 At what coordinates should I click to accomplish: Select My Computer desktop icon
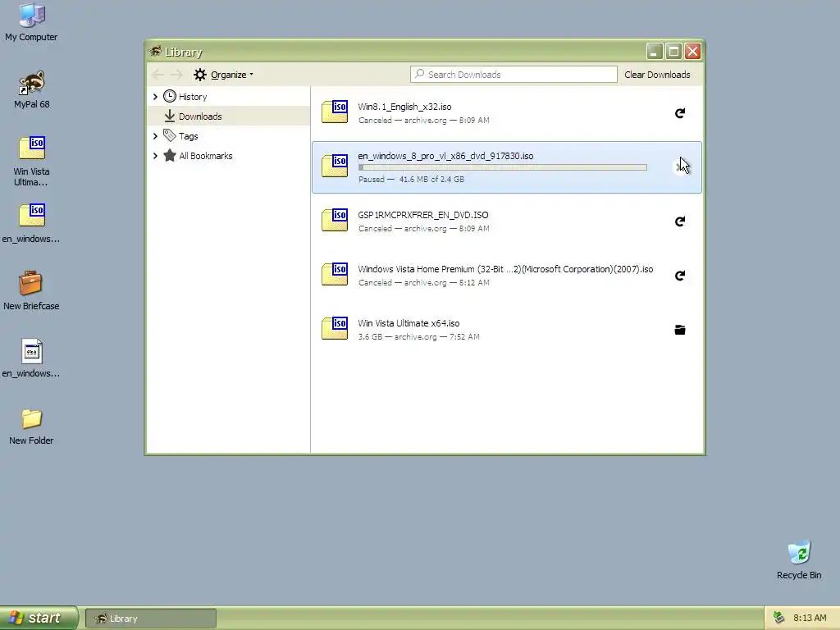pos(31,22)
